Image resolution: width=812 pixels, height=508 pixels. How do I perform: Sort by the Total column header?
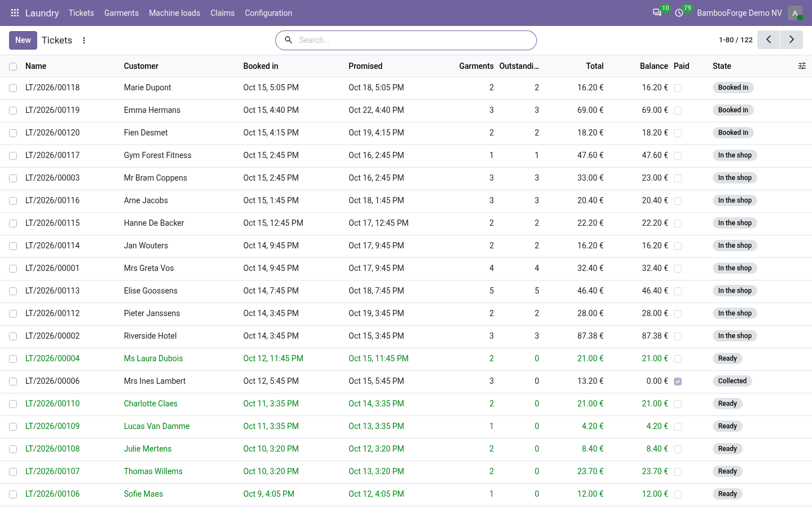coord(594,66)
